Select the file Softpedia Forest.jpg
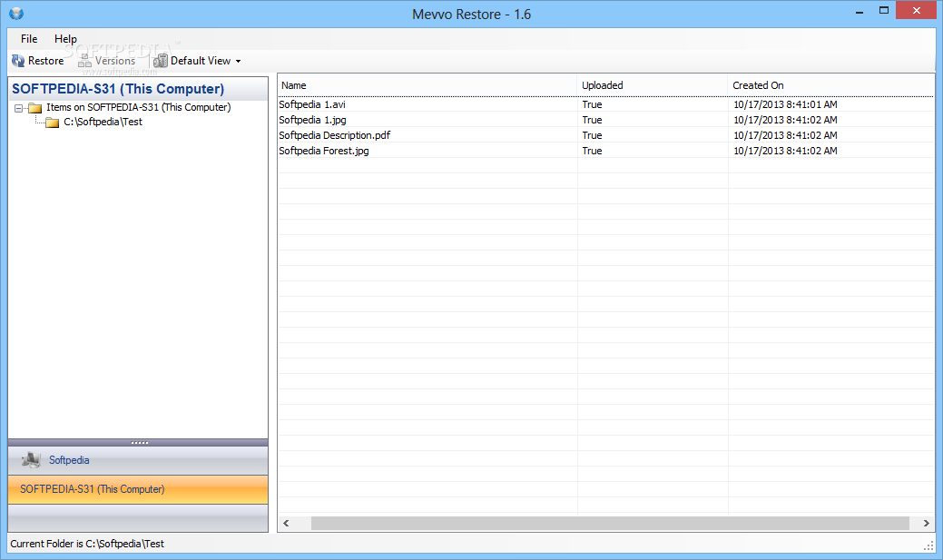Viewport: 943px width, 560px height. click(323, 151)
